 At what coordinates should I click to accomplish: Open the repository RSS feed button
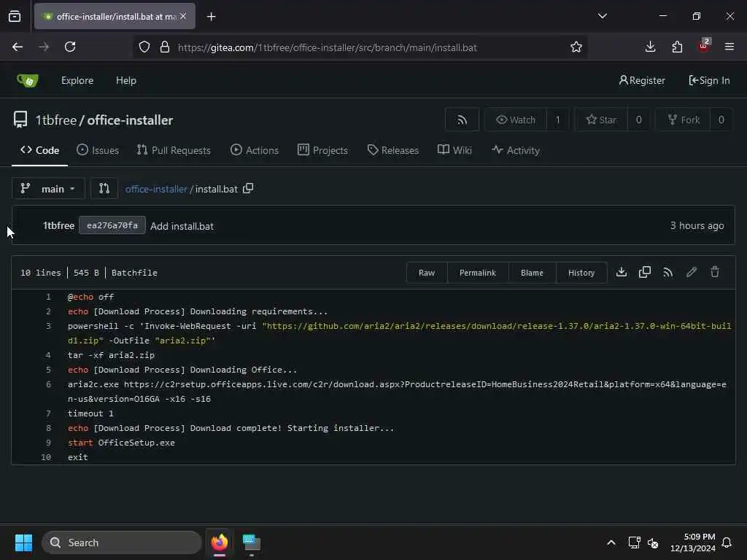click(x=462, y=120)
